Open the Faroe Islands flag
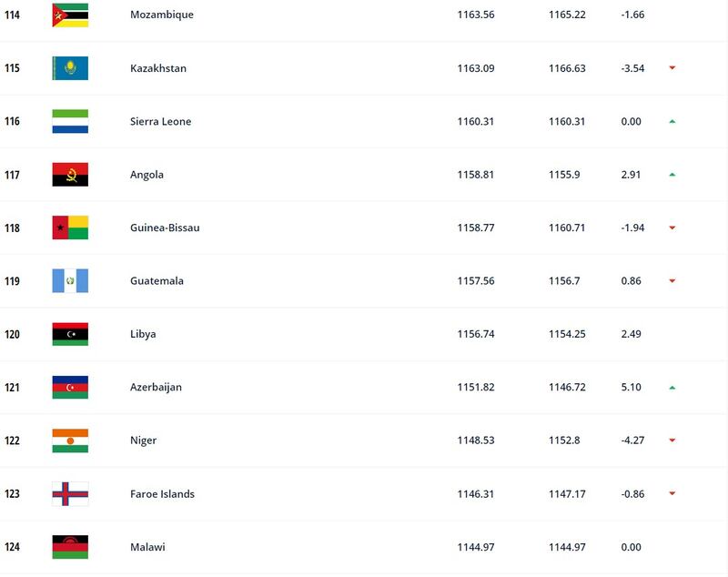Viewport: 728px width, 577px height. (x=70, y=494)
